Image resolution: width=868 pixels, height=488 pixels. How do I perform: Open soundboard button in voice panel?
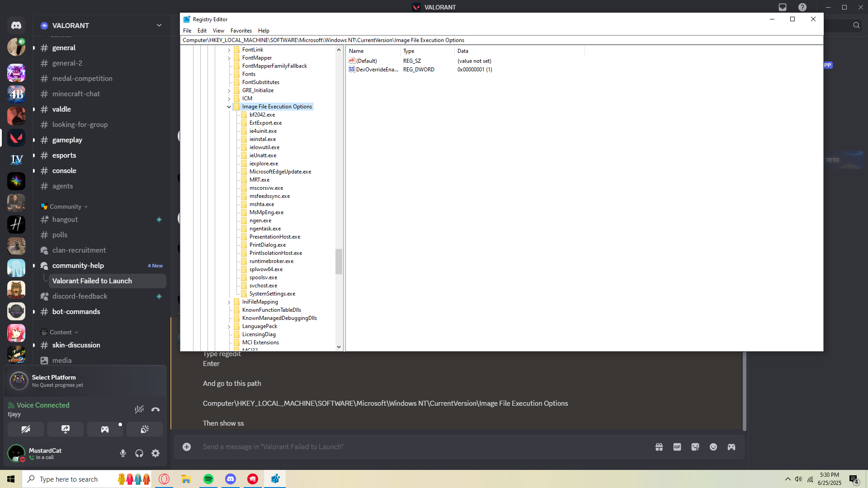pos(145,429)
